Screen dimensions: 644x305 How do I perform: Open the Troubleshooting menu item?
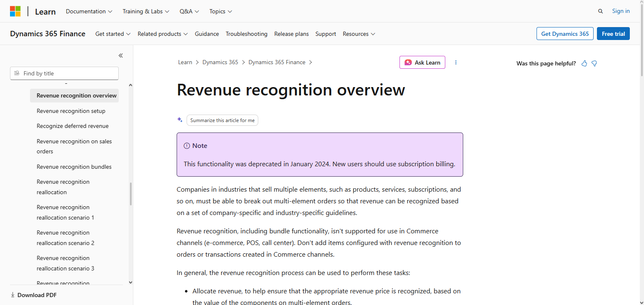pyautogui.click(x=247, y=34)
